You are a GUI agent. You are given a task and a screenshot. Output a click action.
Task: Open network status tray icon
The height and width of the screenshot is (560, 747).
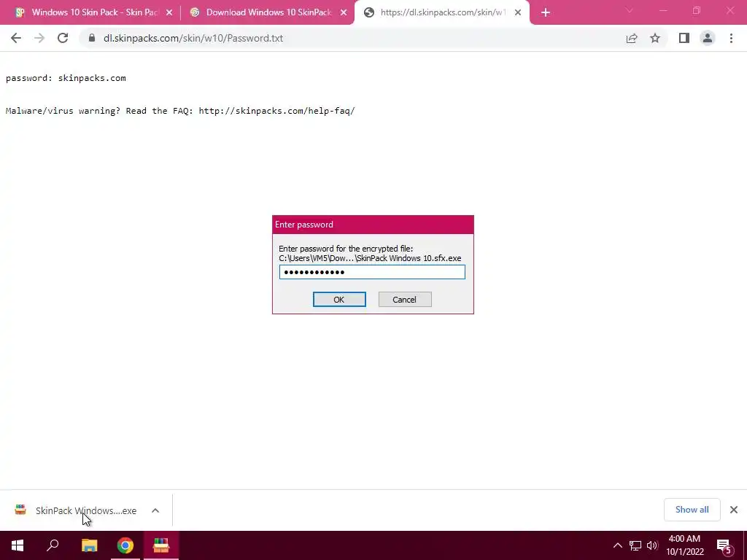tap(635, 545)
